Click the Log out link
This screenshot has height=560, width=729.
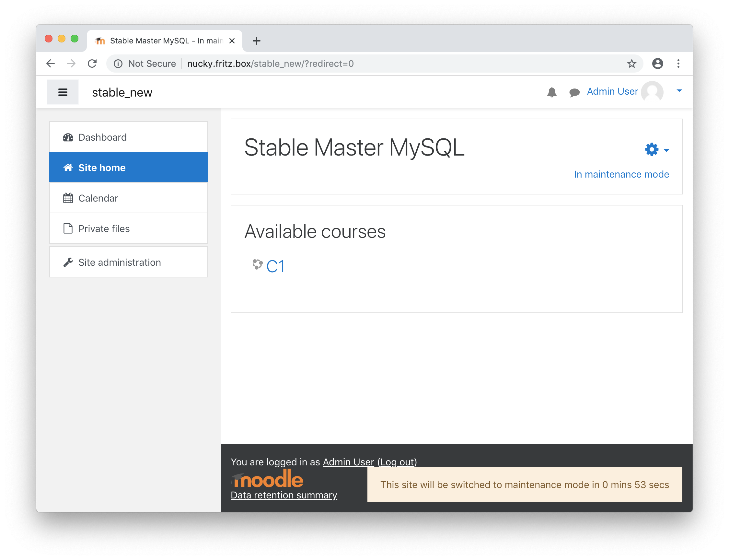[397, 462]
